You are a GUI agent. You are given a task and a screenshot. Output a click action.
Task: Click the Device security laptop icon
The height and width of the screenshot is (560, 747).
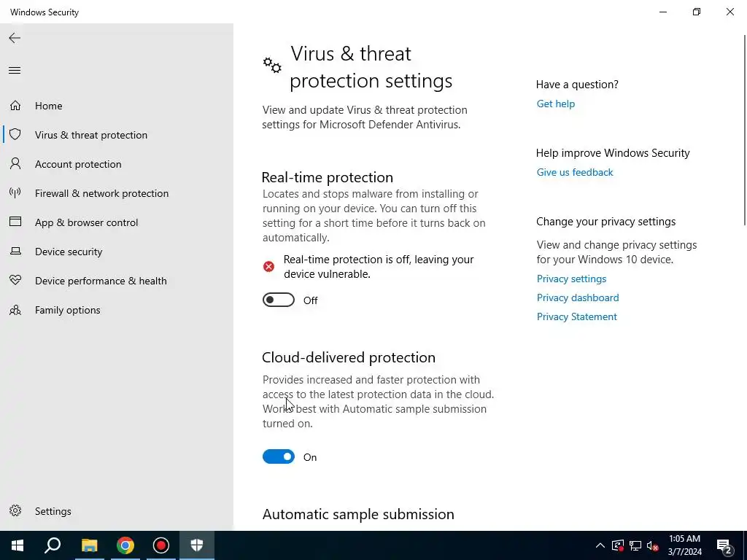pyautogui.click(x=15, y=251)
